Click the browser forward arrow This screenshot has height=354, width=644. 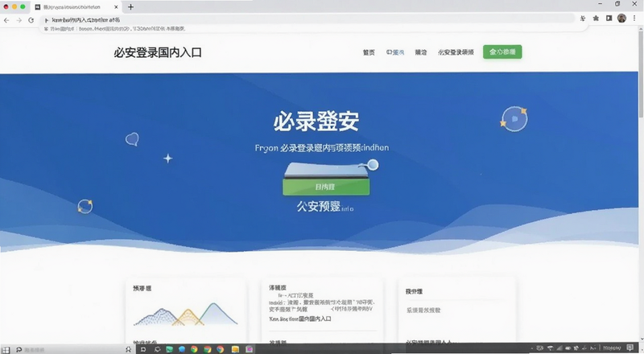19,20
